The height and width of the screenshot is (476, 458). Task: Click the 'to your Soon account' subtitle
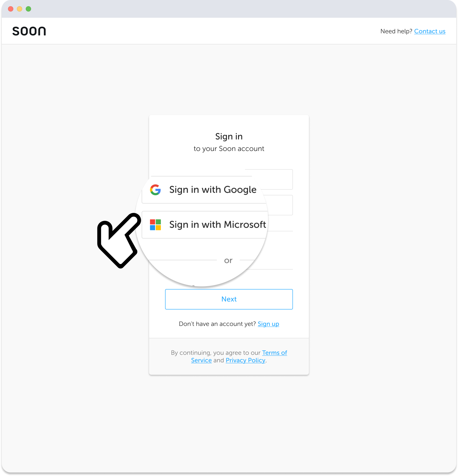[229, 149]
